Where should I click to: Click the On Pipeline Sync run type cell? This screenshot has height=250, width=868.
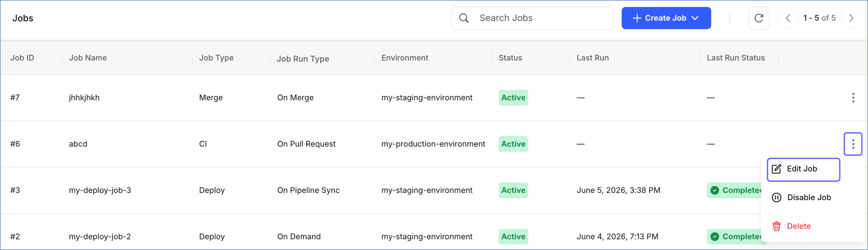coord(309,190)
